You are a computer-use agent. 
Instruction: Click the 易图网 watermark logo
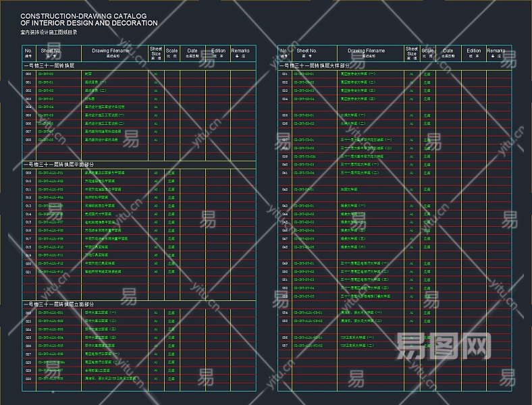pos(442,348)
